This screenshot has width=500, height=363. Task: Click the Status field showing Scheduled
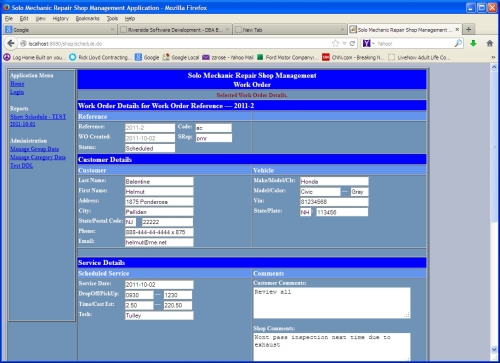click(150, 148)
